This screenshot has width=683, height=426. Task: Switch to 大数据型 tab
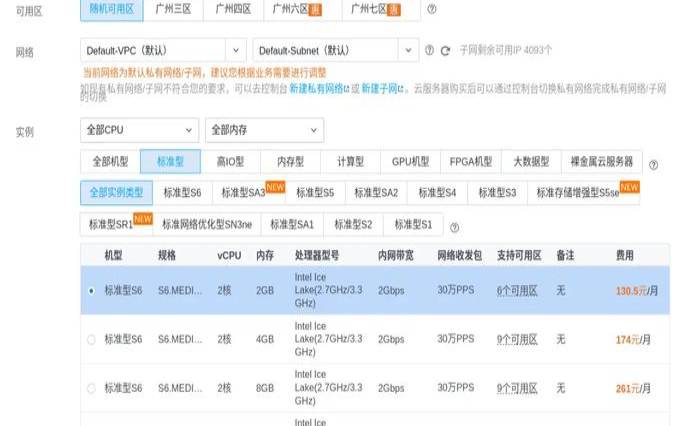point(531,162)
